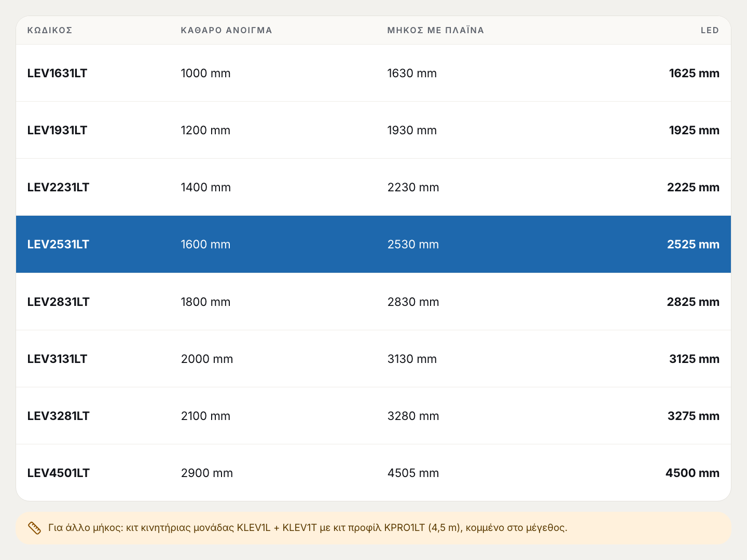Click the note text mentioning KLEV1L + KLEV1T
The height and width of the screenshot is (560, 747).
coord(308,528)
